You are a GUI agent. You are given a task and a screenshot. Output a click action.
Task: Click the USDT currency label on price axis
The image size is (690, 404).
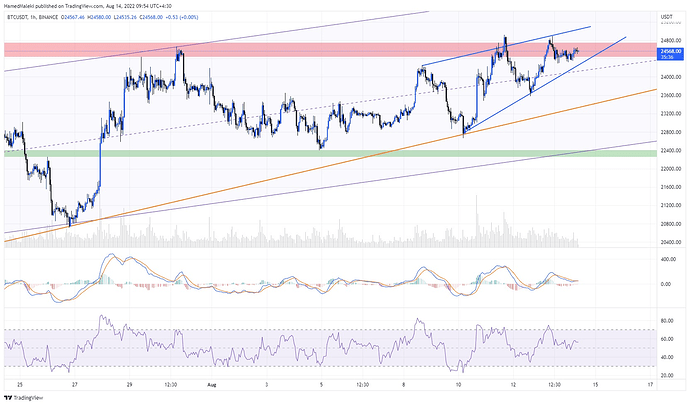666,17
